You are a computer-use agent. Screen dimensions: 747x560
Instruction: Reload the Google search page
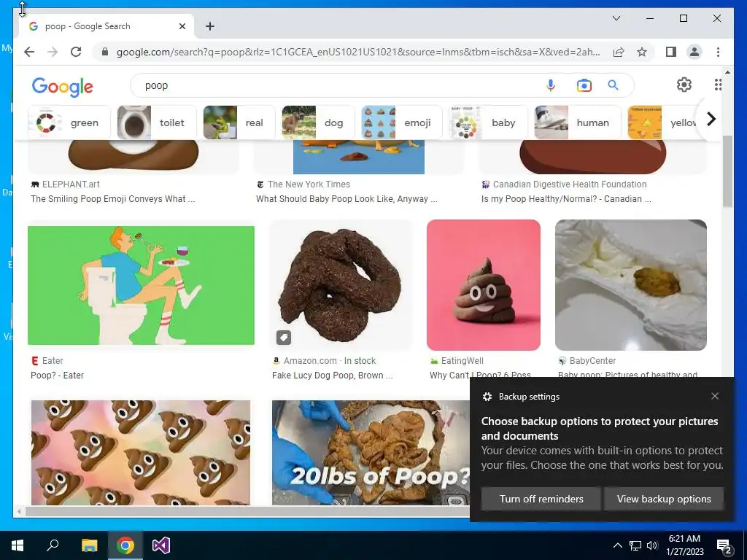(x=76, y=52)
